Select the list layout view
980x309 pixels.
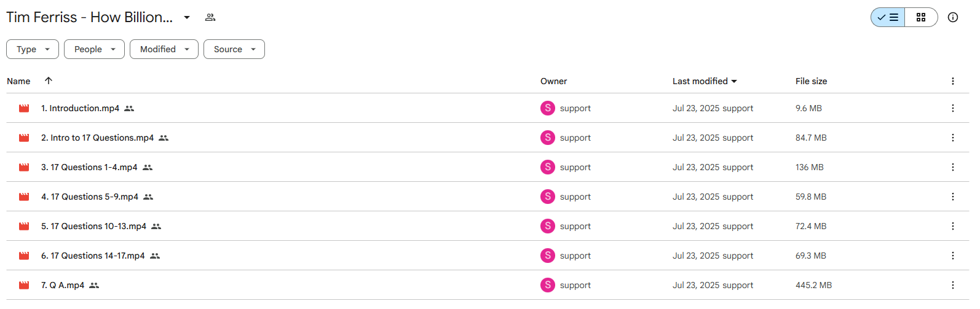pyautogui.click(x=888, y=17)
